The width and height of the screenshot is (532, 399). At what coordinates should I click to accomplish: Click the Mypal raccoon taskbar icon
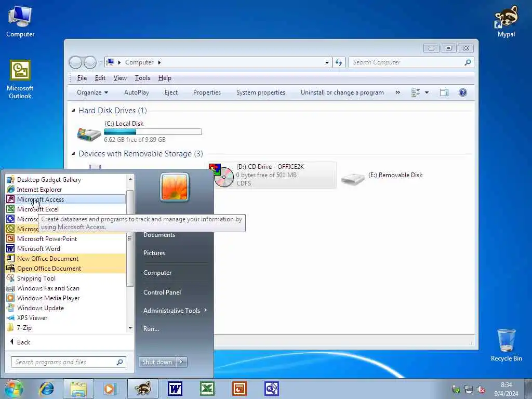(x=142, y=389)
